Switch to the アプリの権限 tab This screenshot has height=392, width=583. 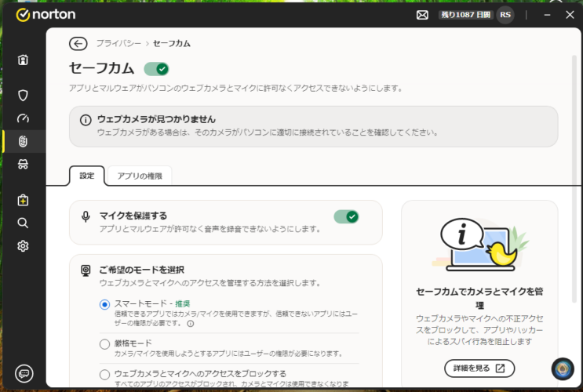point(140,176)
